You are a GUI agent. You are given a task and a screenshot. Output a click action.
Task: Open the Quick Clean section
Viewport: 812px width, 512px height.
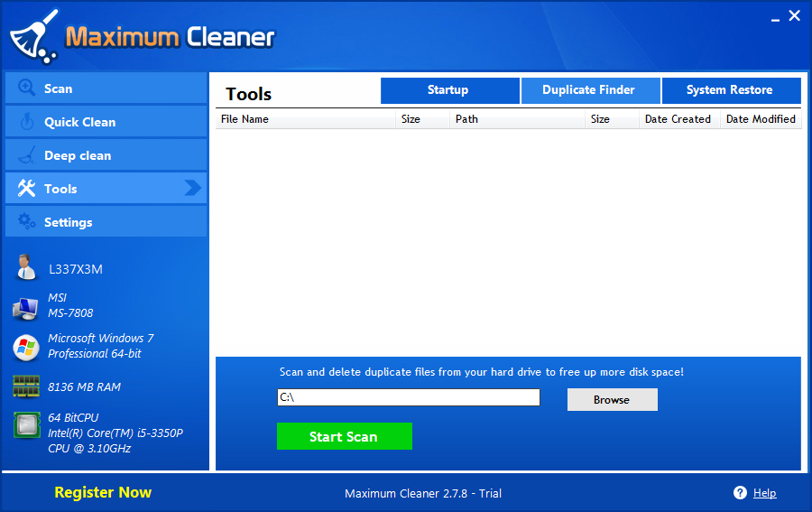tap(106, 122)
